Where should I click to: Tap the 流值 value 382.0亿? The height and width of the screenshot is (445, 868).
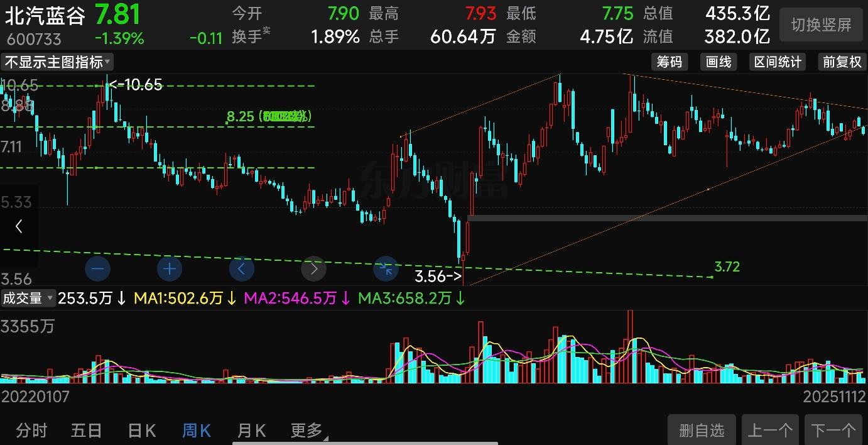coord(737,36)
